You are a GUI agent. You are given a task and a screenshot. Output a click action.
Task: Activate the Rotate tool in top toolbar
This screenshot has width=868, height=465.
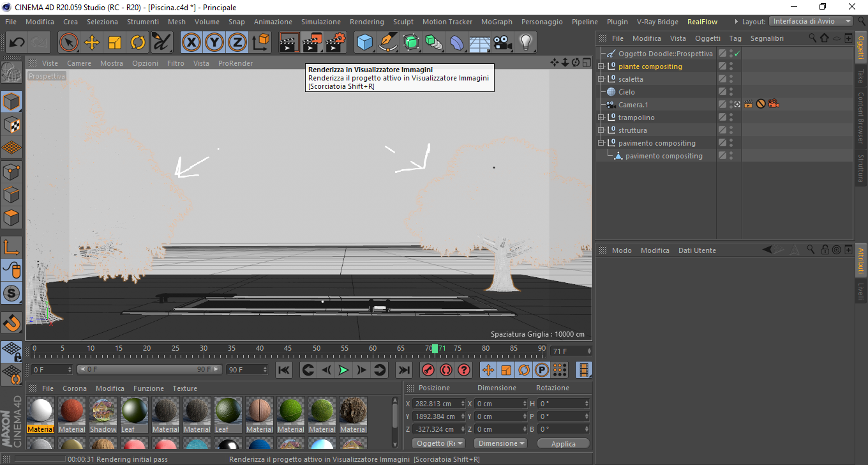pos(138,43)
